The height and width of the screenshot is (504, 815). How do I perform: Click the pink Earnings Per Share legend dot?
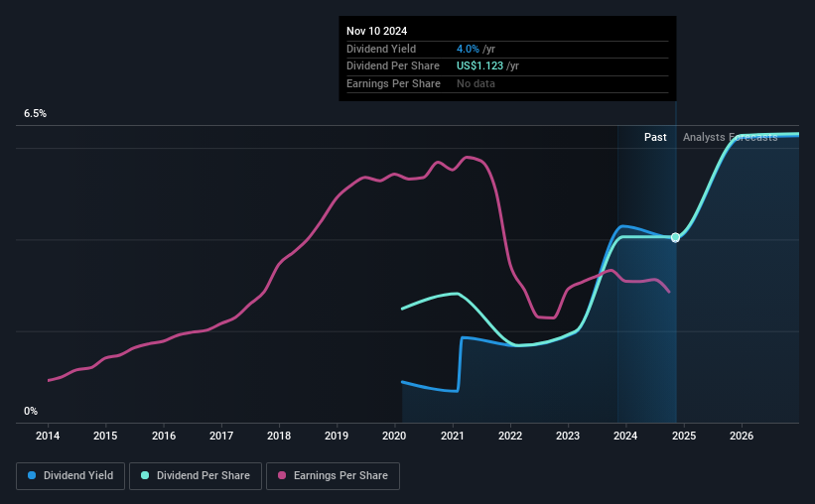tap(282, 475)
